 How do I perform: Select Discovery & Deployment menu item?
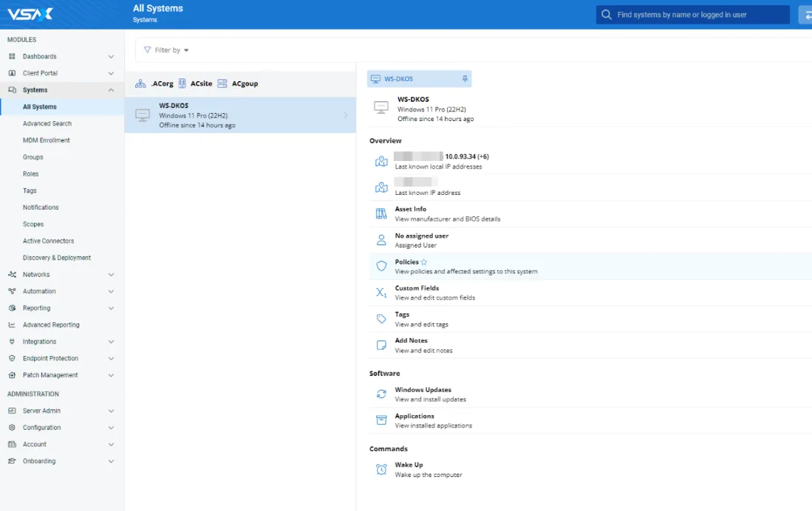tap(57, 258)
